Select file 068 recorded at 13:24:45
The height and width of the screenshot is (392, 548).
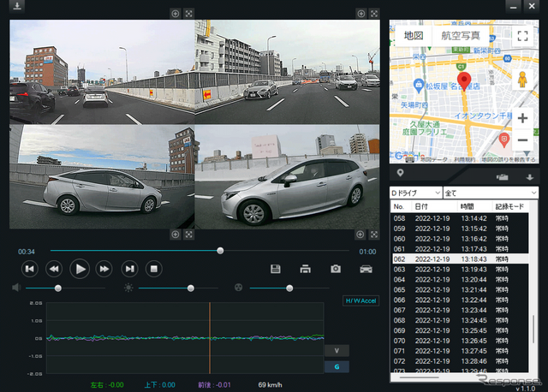coord(459,320)
